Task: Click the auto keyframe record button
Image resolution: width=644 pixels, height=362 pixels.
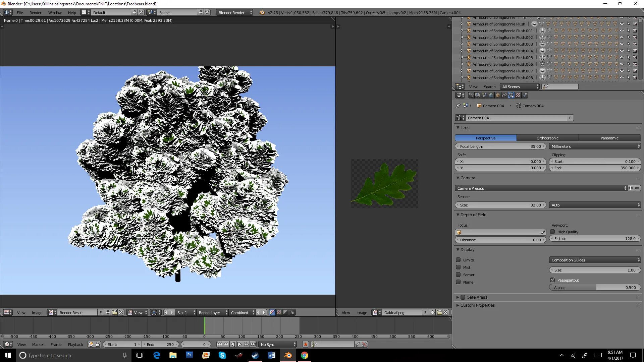Action: click(305, 344)
